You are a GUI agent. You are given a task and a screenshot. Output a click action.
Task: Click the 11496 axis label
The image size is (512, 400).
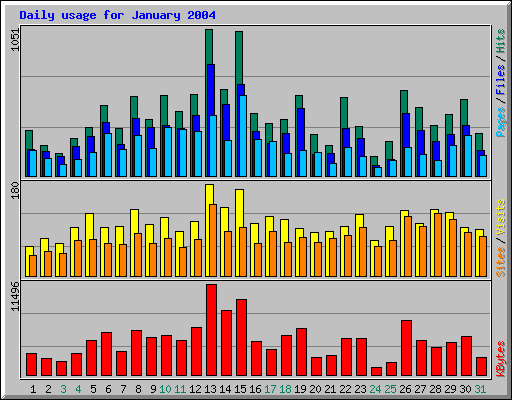click(15, 296)
